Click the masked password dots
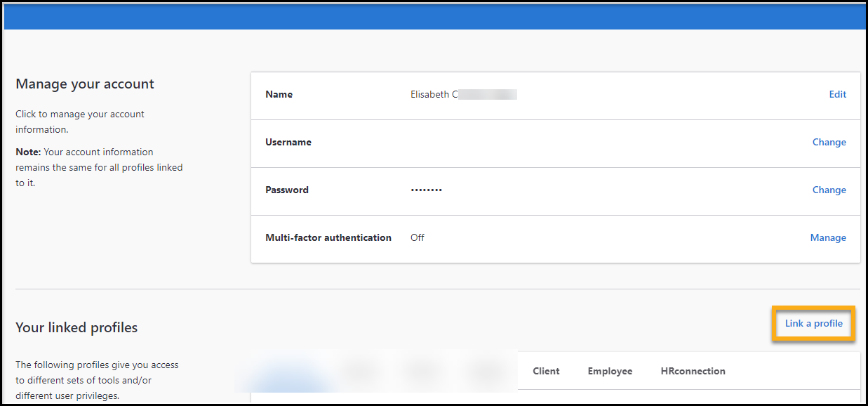 [426, 190]
